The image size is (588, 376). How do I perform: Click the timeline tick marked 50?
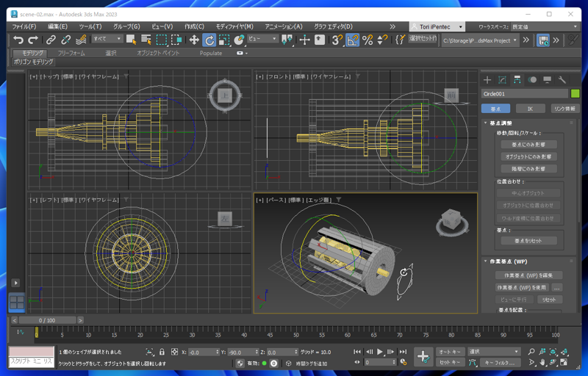(296, 334)
